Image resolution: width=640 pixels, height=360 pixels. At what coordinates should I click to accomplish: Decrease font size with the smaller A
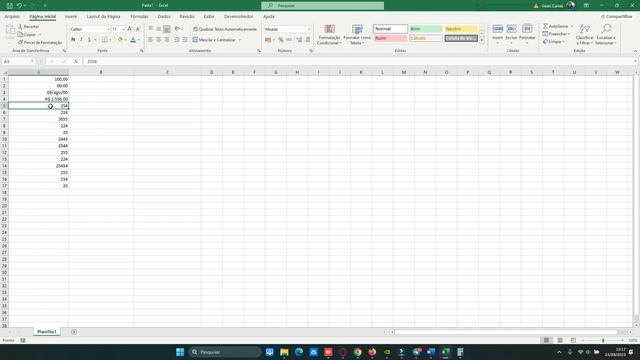pyautogui.click(x=138, y=29)
